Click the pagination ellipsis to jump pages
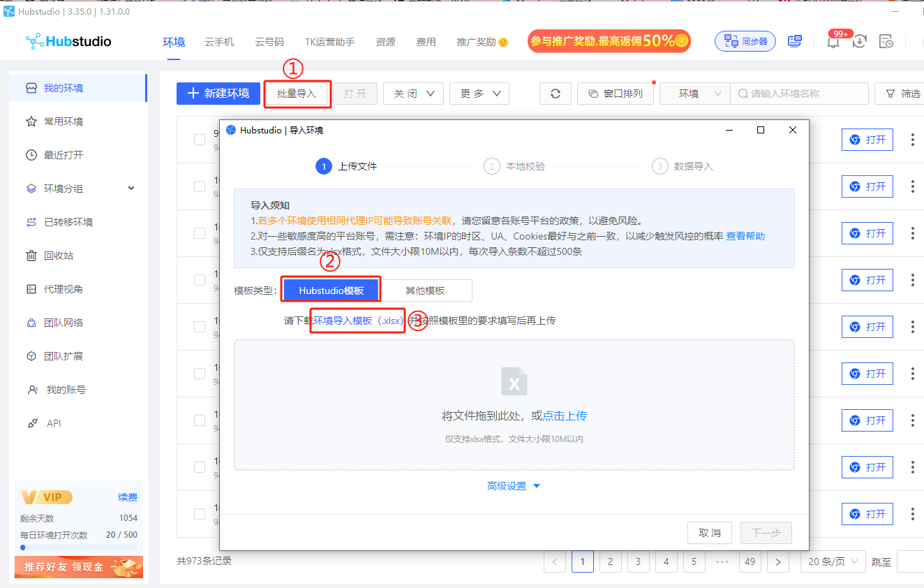This screenshot has width=924, height=588. coord(722,561)
